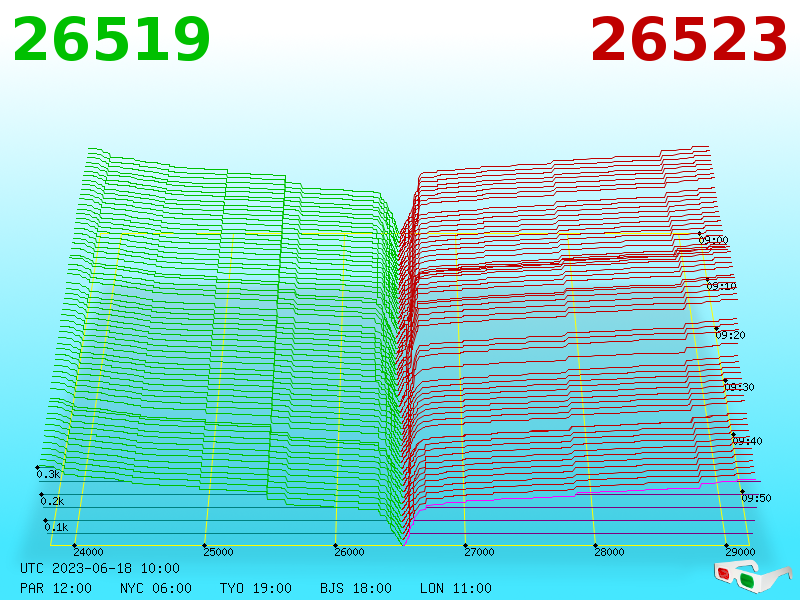This screenshot has width=800, height=600.
Task: Click the 09:20 time axis label
Action: (730, 335)
